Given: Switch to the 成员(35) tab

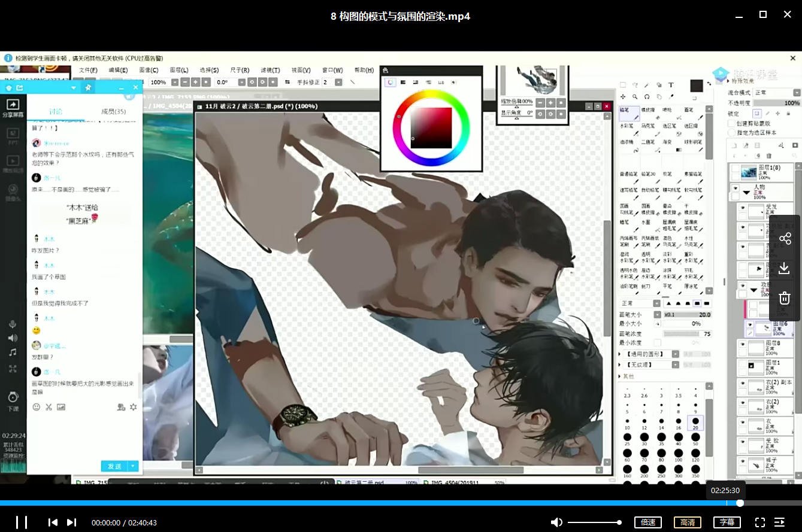Looking at the screenshot, I should tap(113, 112).
